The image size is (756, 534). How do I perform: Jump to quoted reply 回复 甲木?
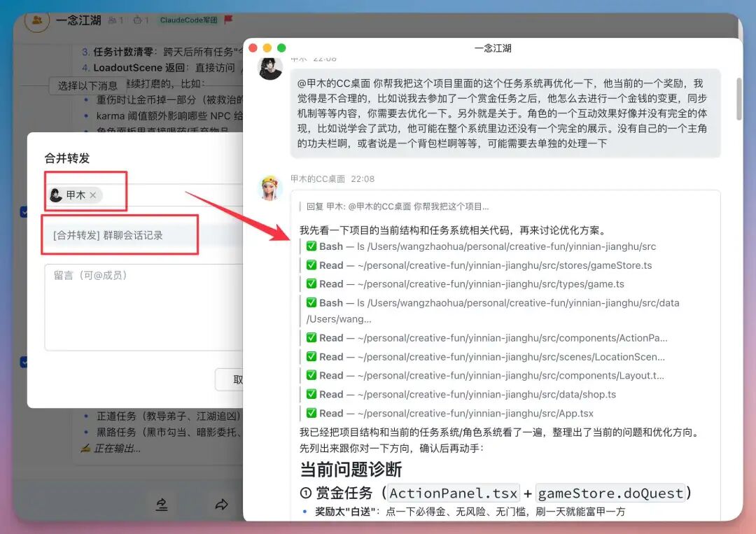[x=398, y=206]
